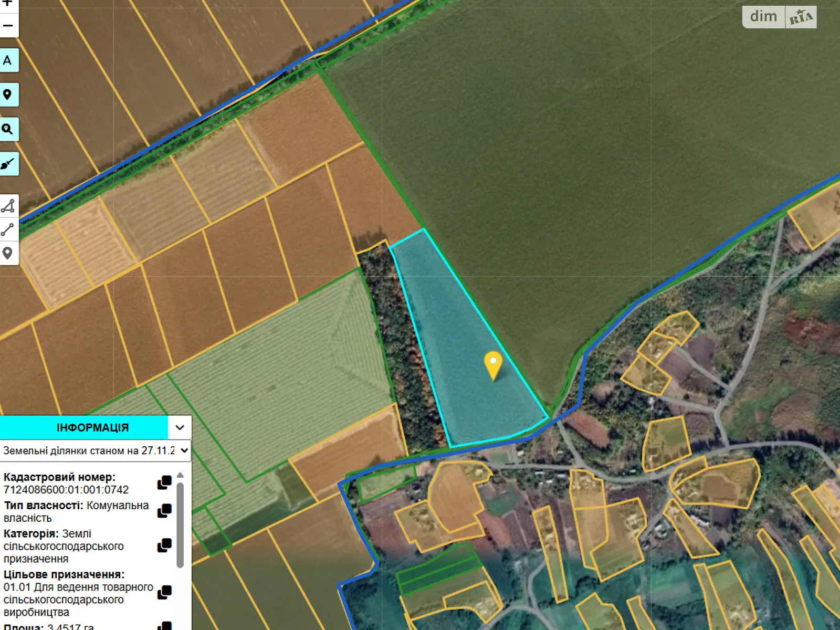The width and height of the screenshot is (840, 630).
Task: Click the dim RIA logo watermark
Action: [x=779, y=17]
